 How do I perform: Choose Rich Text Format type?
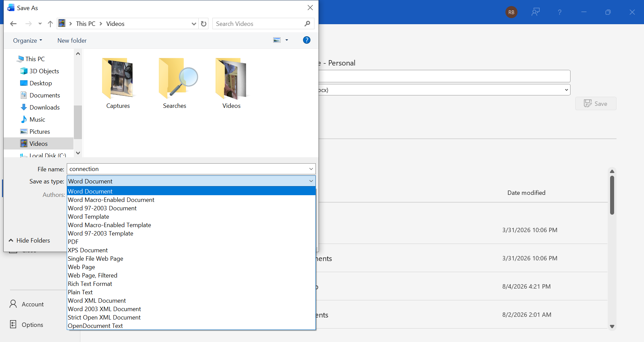pos(191,284)
